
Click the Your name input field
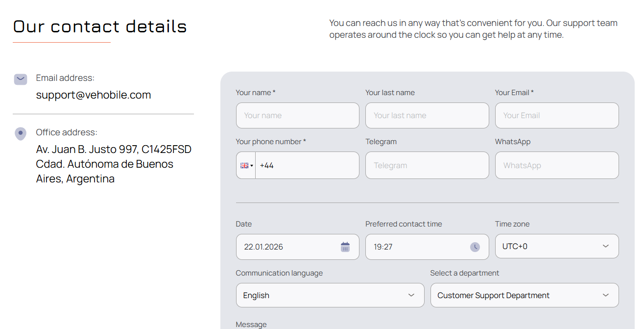coord(297,116)
